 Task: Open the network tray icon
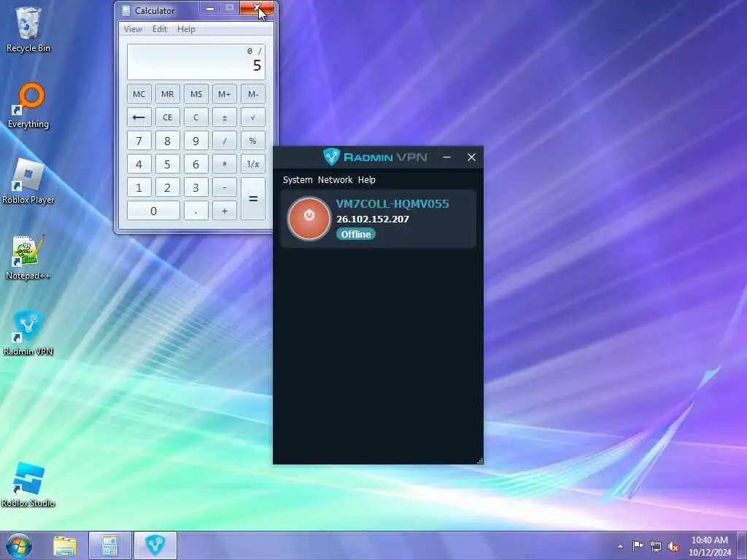656,546
